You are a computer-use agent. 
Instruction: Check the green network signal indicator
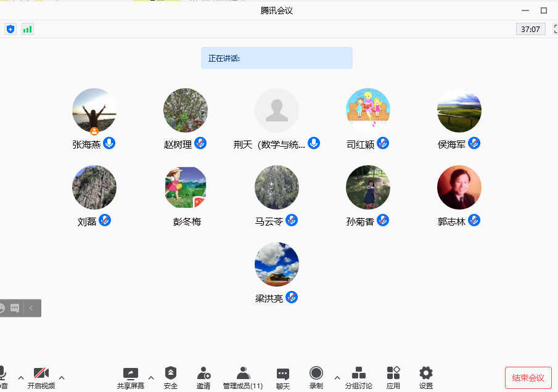28,29
